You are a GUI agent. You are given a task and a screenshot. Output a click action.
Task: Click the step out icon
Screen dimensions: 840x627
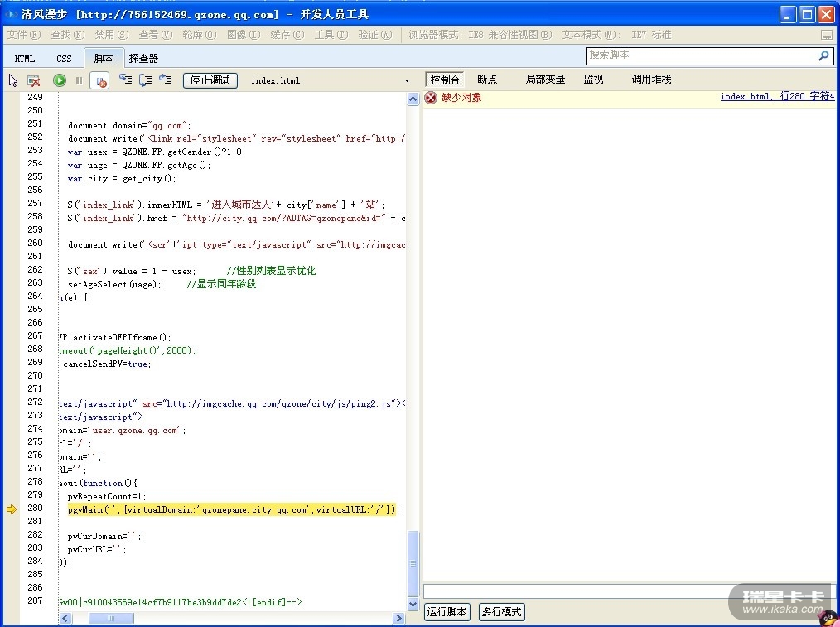(166, 80)
